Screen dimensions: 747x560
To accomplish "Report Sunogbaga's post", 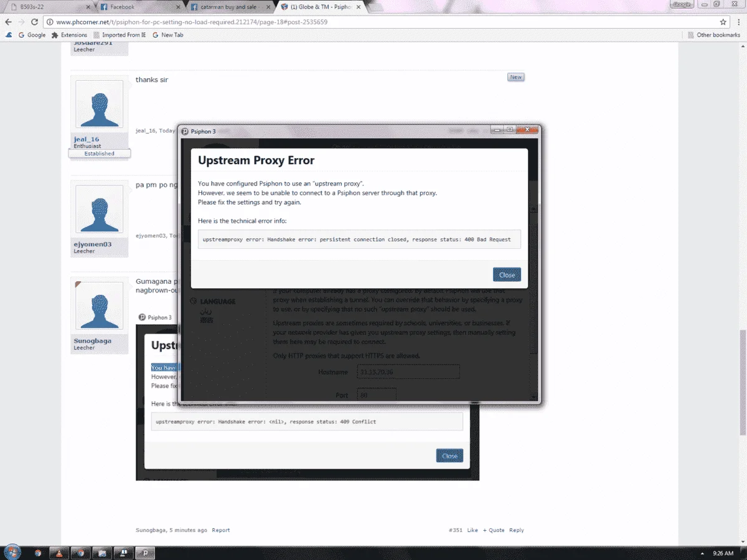I will pyautogui.click(x=220, y=530).
